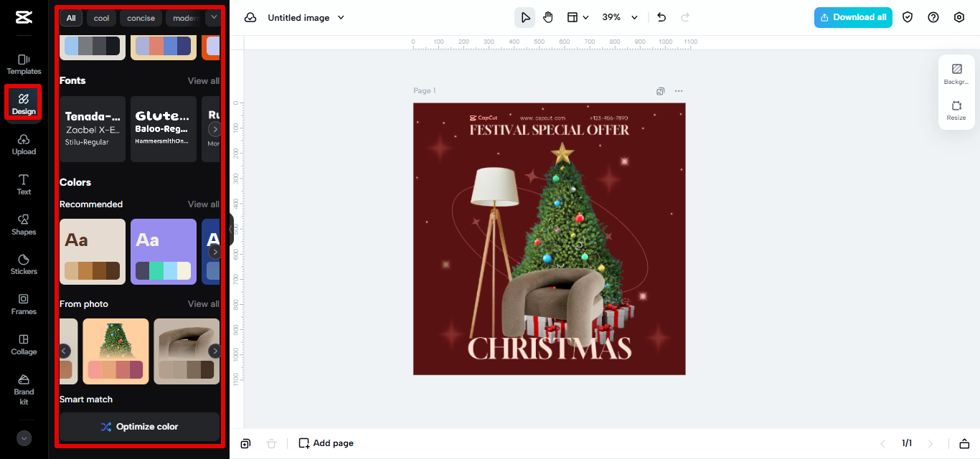Open the Shapes panel

[x=24, y=224]
